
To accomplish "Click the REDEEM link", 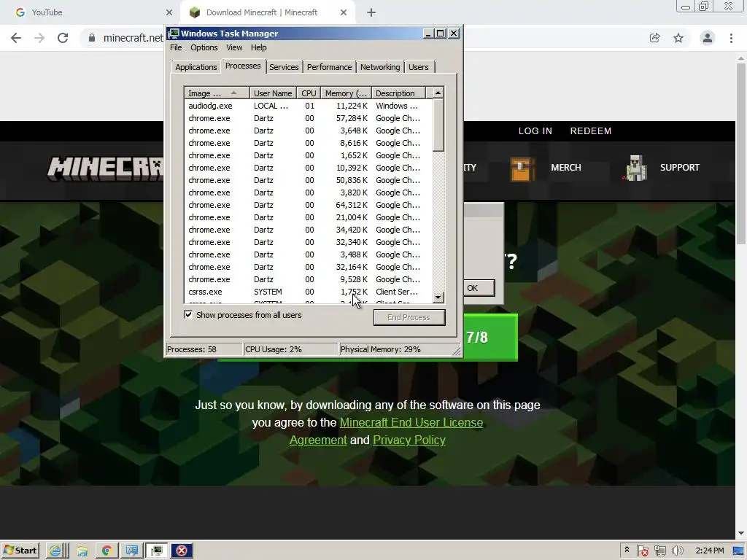I will 591,131.
